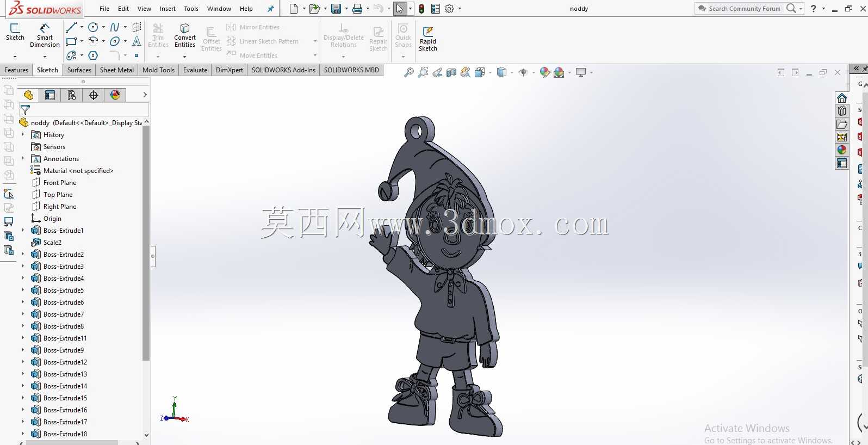This screenshot has height=445, width=868.
Task: Select the Smart Dimension tool
Action: pyautogui.click(x=45, y=35)
